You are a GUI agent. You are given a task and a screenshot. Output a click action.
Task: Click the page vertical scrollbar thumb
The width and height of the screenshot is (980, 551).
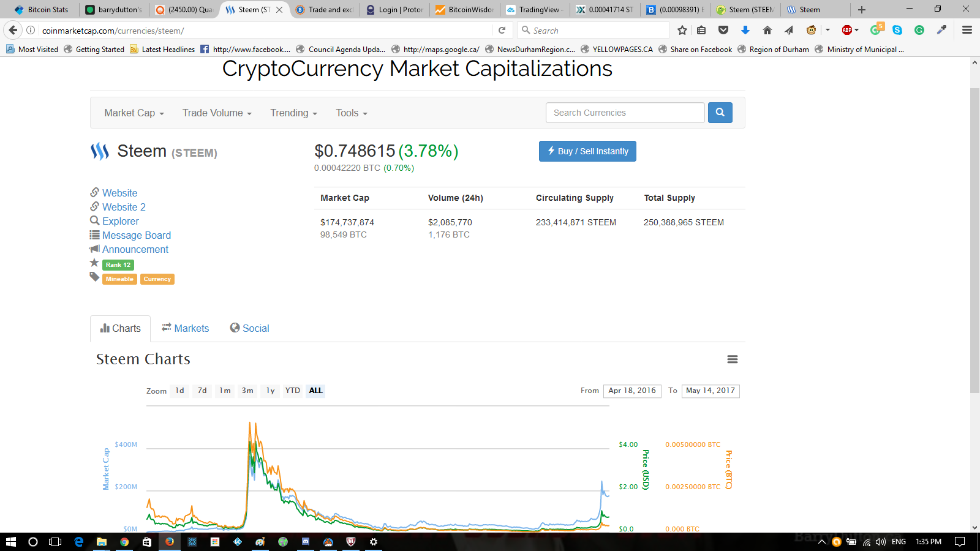(x=974, y=240)
